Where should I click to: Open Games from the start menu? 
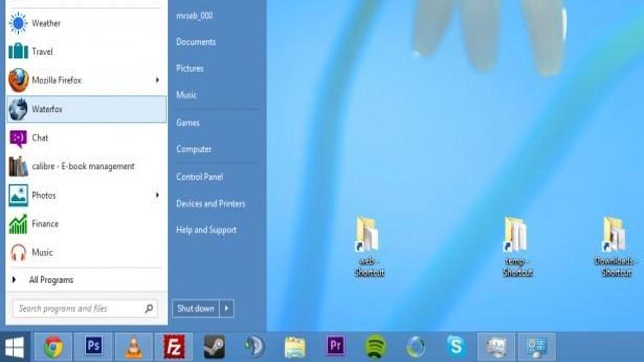[x=188, y=123]
